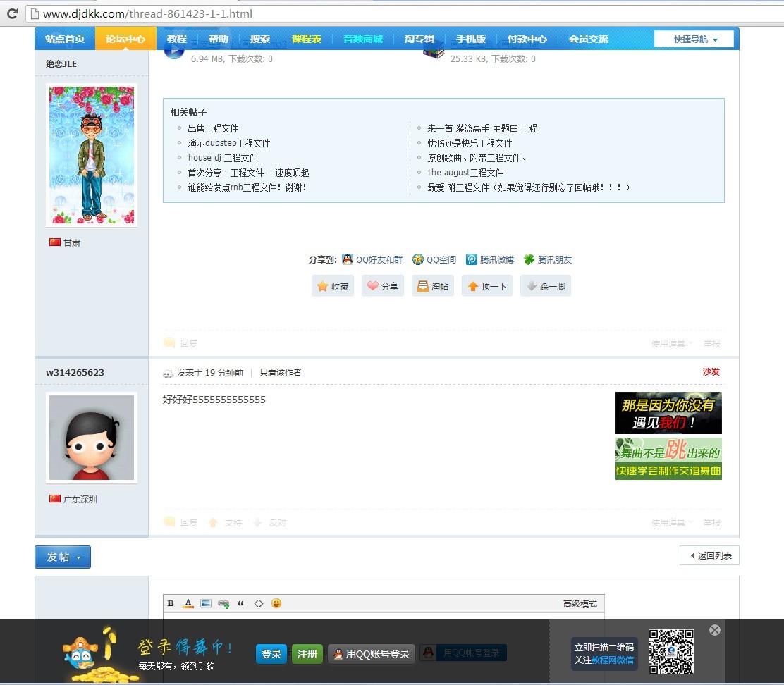
Task: Click 反对 on w314265623's reply
Action: pos(269,523)
